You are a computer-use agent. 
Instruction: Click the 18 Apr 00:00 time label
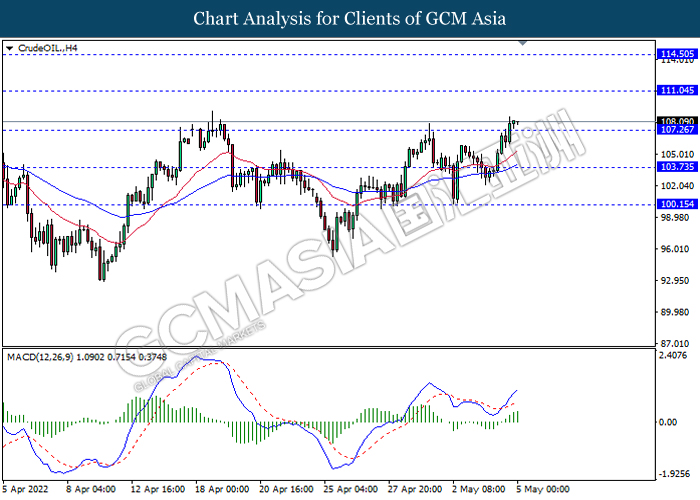point(222,489)
